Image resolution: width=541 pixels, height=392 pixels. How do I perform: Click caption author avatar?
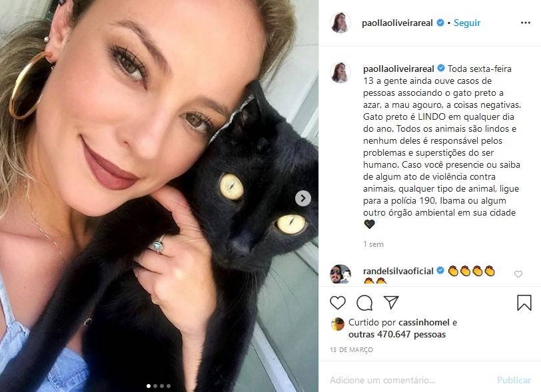coord(340,73)
